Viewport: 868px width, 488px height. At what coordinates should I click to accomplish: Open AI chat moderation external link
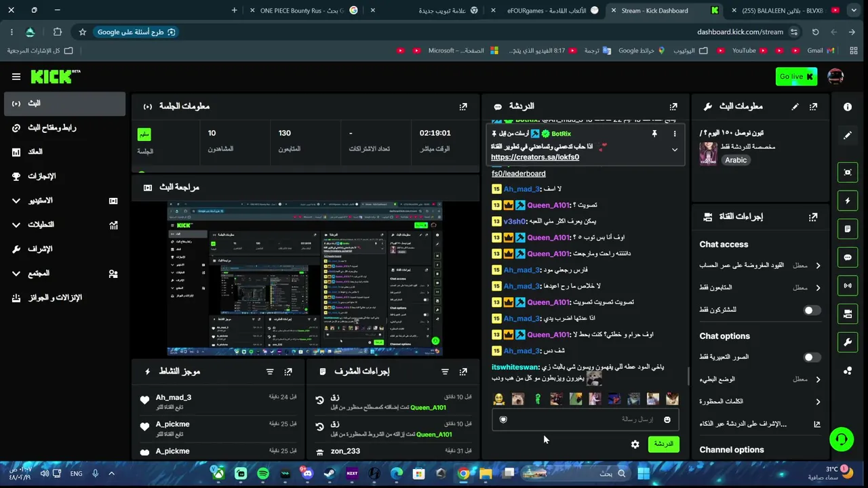pyautogui.click(x=817, y=424)
